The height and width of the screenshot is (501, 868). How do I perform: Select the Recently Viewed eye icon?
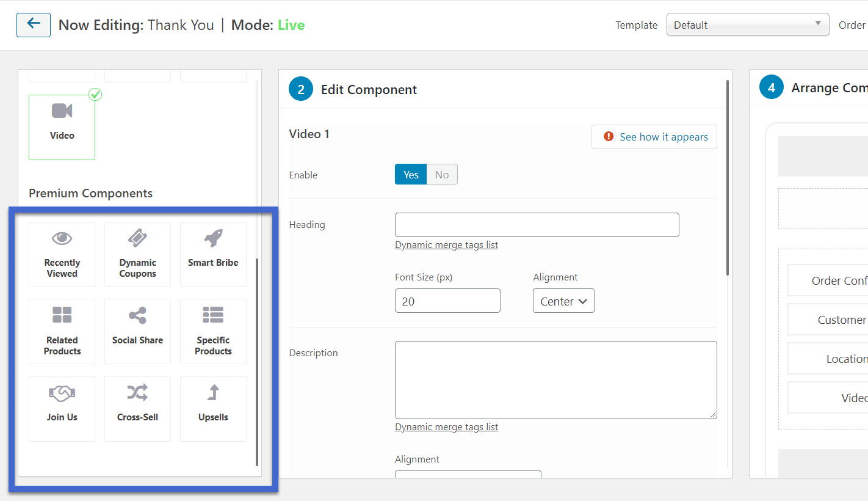(x=62, y=238)
